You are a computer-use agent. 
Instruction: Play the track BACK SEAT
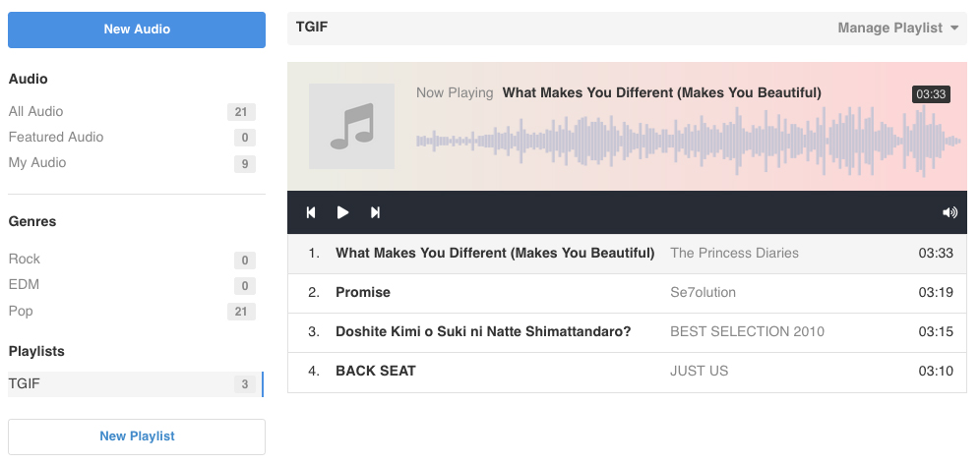click(x=627, y=372)
